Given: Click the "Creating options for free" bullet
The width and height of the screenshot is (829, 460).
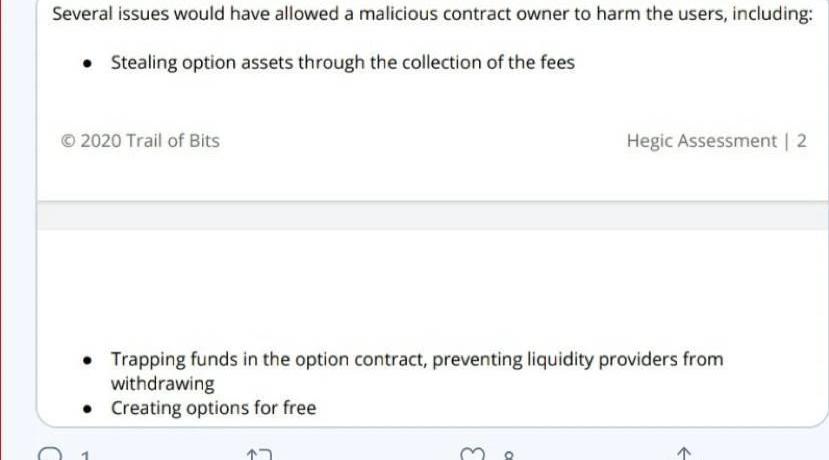Looking at the screenshot, I should 214,408.
